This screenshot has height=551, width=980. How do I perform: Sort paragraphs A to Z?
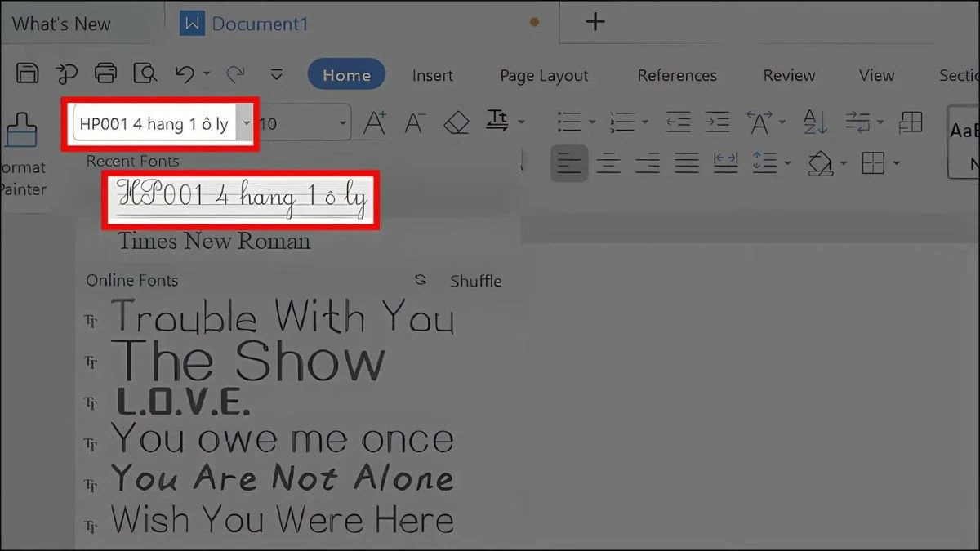tap(814, 122)
